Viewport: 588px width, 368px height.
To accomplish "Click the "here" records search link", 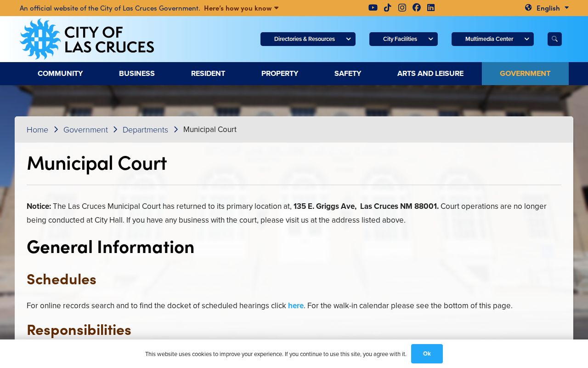I will [x=296, y=305].
